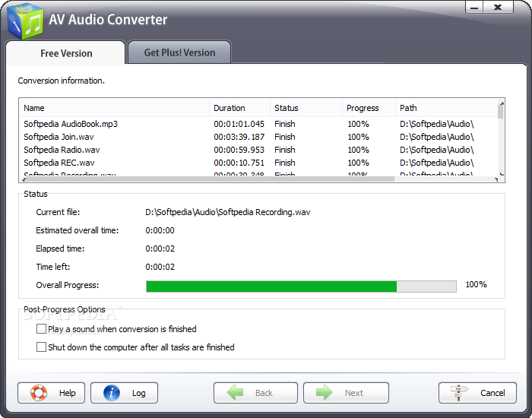
Task: Open the Log text label
Action: tap(139, 393)
